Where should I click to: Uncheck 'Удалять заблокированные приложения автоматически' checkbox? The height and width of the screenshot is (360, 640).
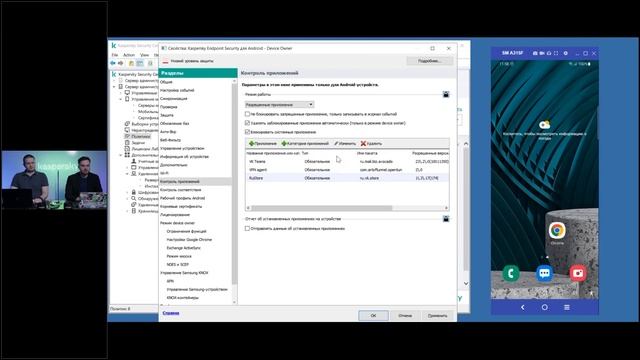pyautogui.click(x=247, y=123)
